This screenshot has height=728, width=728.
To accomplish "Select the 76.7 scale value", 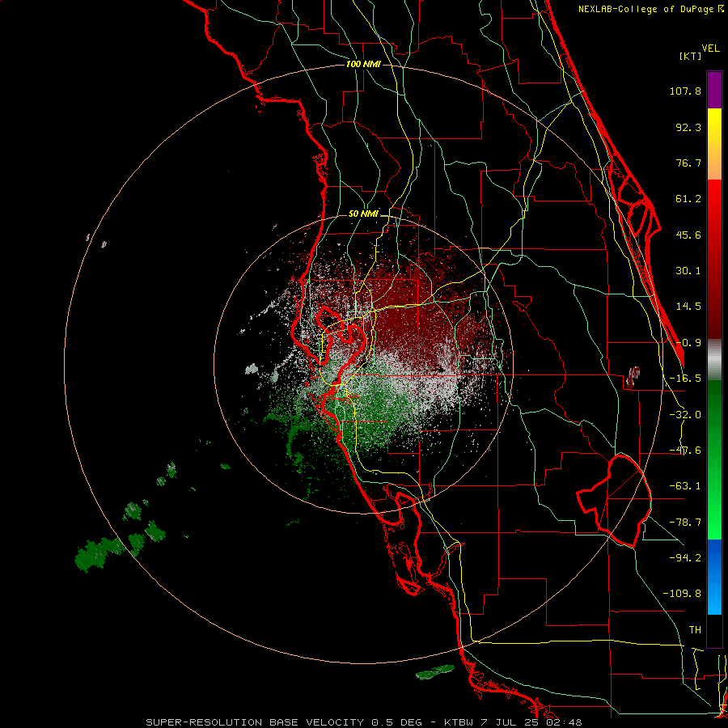I will [688, 163].
